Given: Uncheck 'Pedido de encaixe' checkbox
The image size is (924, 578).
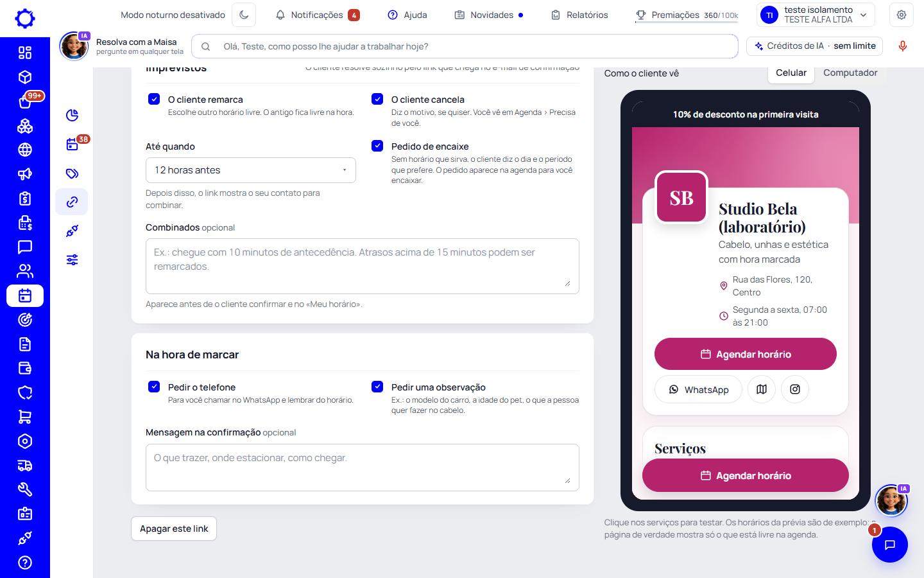Looking at the screenshot, I should coord(377,146).
